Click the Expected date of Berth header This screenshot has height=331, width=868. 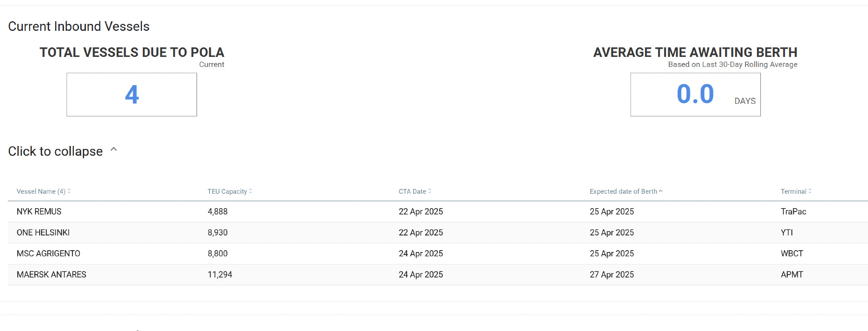623,192
